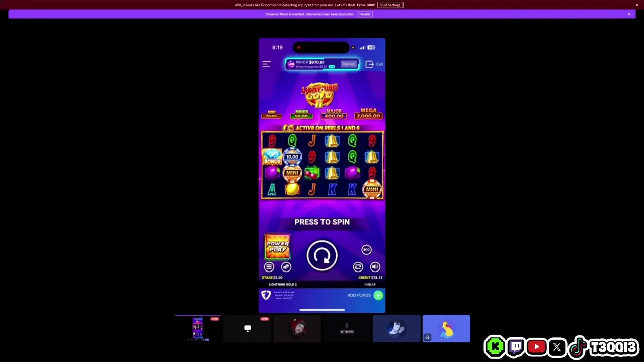
Task: Open the Power Play feature tile
Action: click(277, 247)
